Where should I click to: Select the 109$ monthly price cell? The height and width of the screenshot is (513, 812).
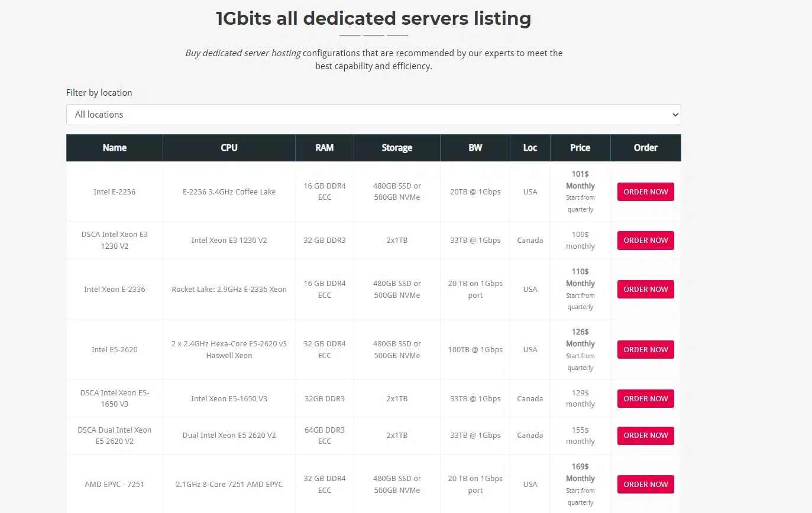coord(580,241)
